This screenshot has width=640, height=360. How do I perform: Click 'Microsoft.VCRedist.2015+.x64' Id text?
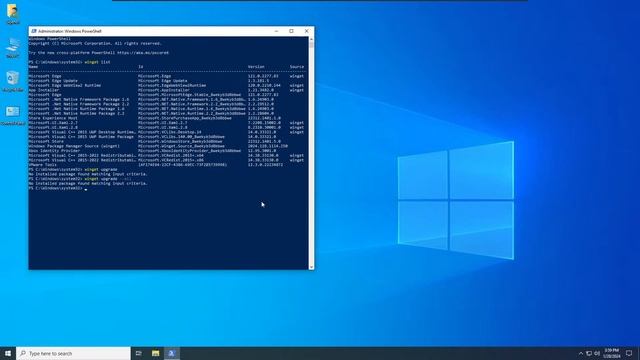click(171, 156)
